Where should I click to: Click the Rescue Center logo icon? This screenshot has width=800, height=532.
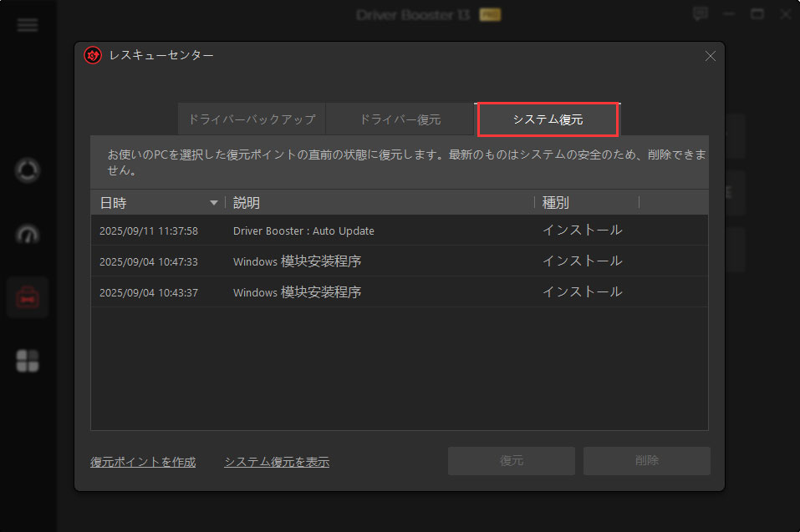pos(93,55)
